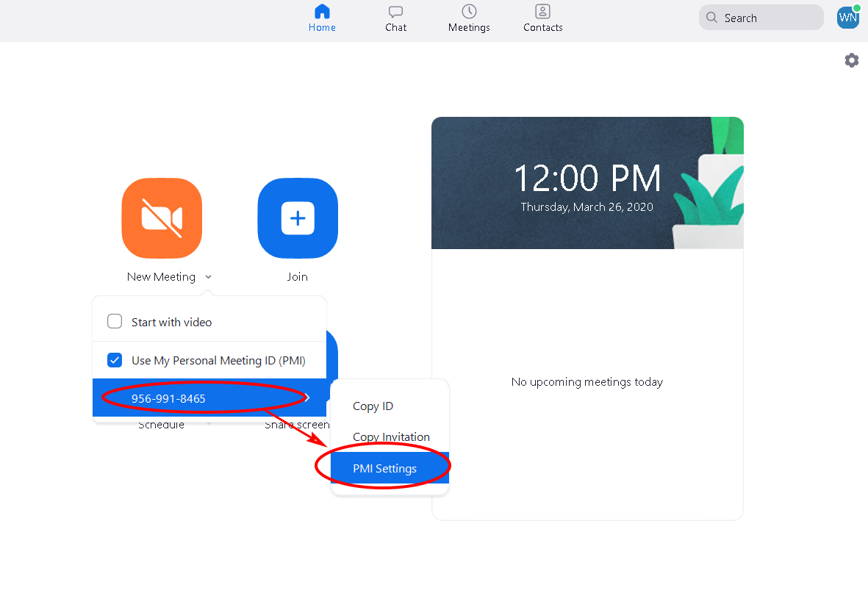Screen dimensions: 868x593
Task: Open the Contacts icon
Action: pos(542,12)
